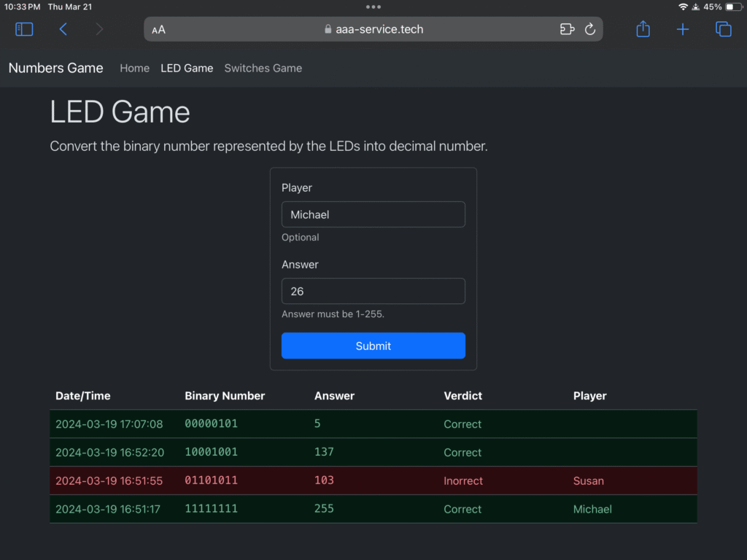
Task: Show the tab overview icon
Action: [723, 29]
